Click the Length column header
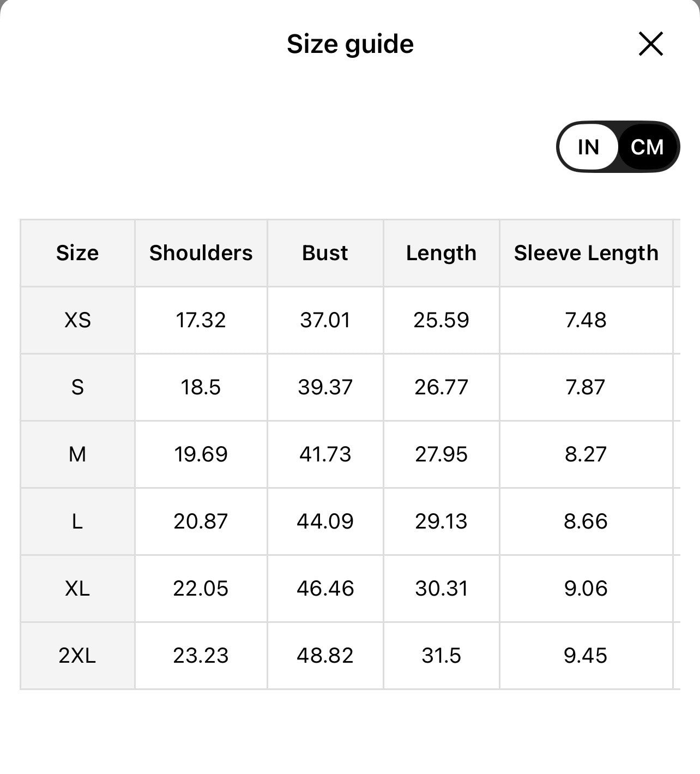 (441, 253)
